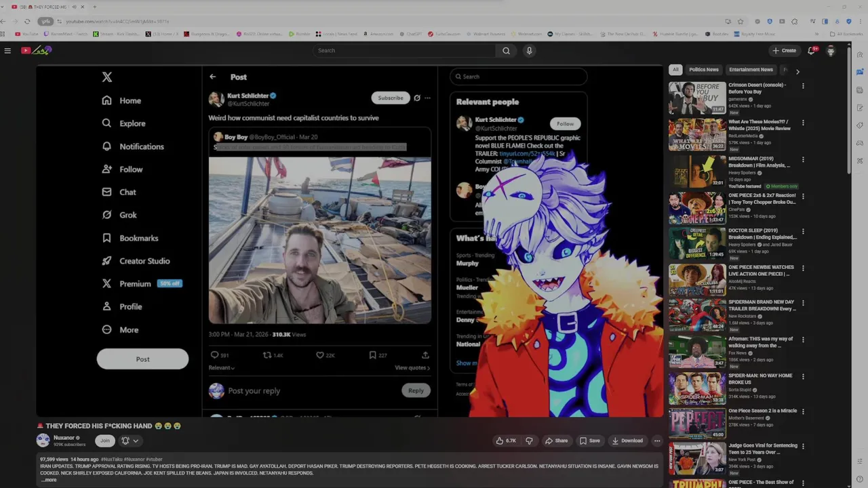Open options for SPIDERMAN BRAND NEW DAY video
Viewport: 868px width, 488px height.
point(803,303)
